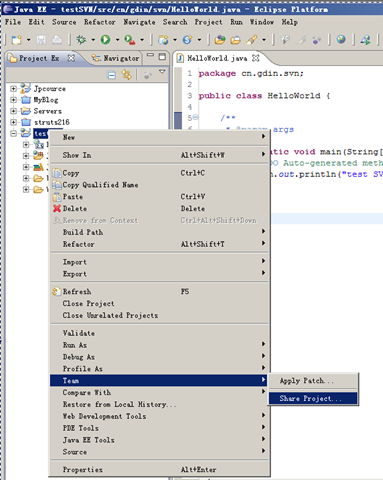
Task: Click the Collapse All icon in Project Explorer
Action: coord(111,75)
